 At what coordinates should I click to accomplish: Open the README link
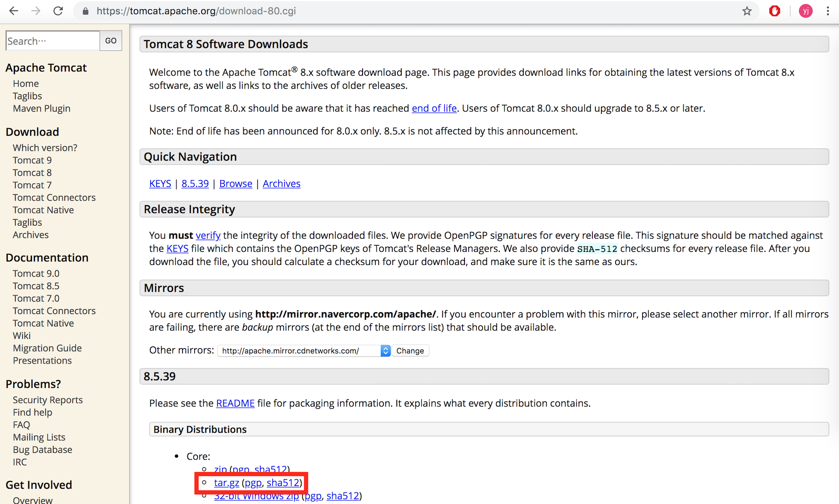point(235,403)
